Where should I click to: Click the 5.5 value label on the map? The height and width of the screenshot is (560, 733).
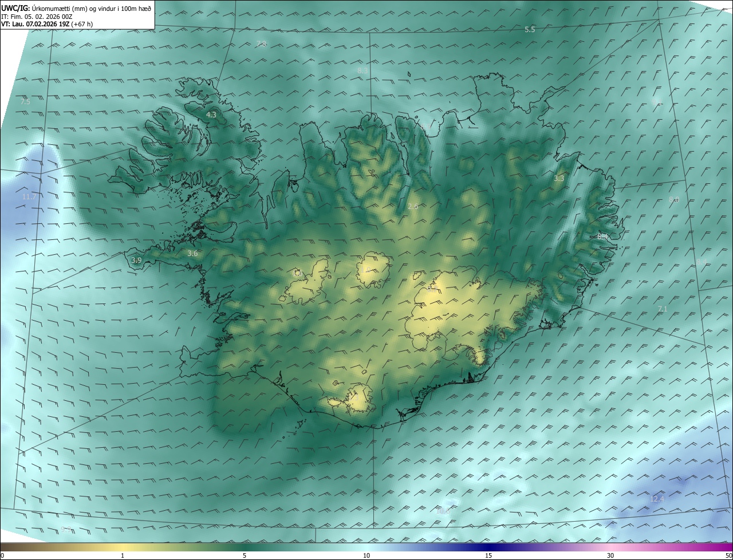click(530, 29)
